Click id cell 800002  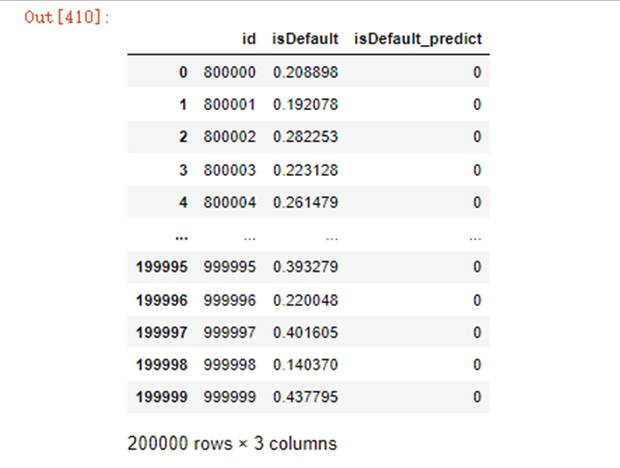click(230, 137)
